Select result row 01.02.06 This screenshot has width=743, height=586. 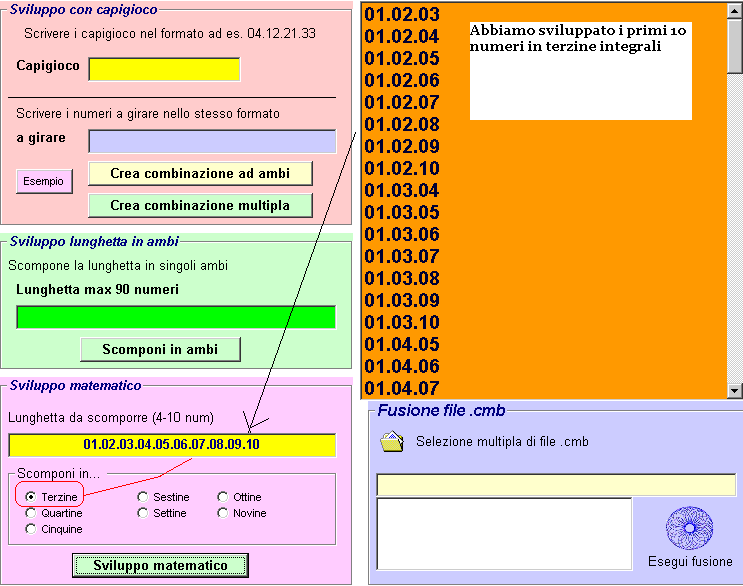(402, 81)
